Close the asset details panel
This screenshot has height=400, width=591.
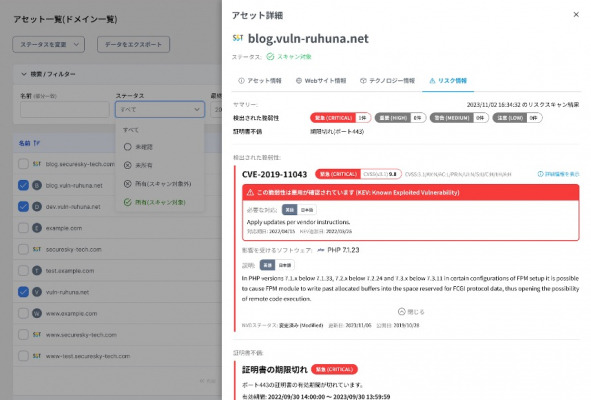click(x=576, y=15)
